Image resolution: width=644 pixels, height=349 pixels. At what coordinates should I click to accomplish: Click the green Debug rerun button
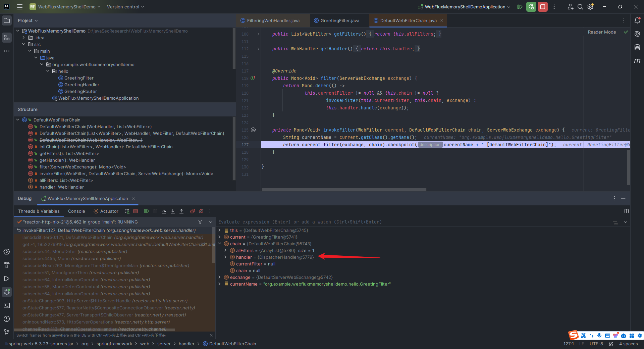point(531,7)
